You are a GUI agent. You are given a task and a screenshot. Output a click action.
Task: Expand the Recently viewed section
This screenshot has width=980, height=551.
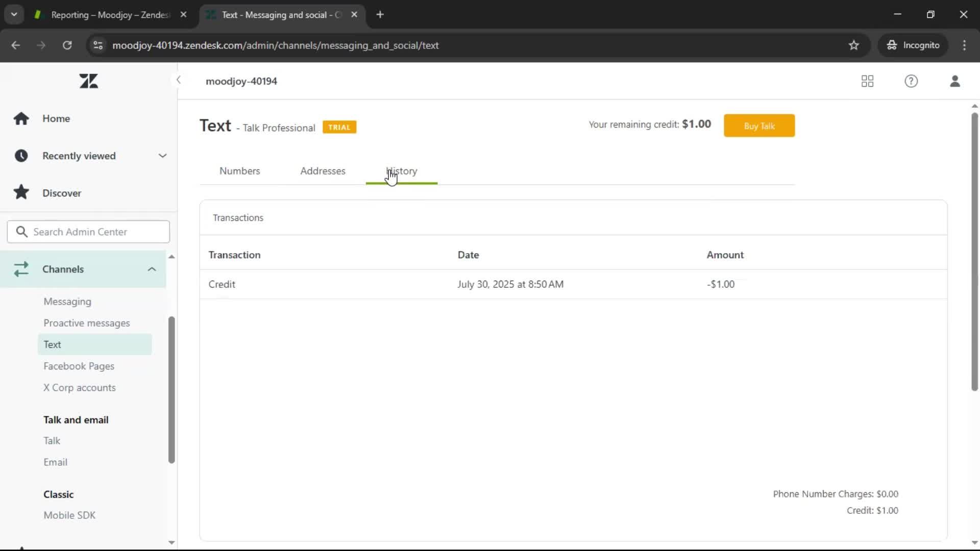pyautogui.click(x=162, y=156)
